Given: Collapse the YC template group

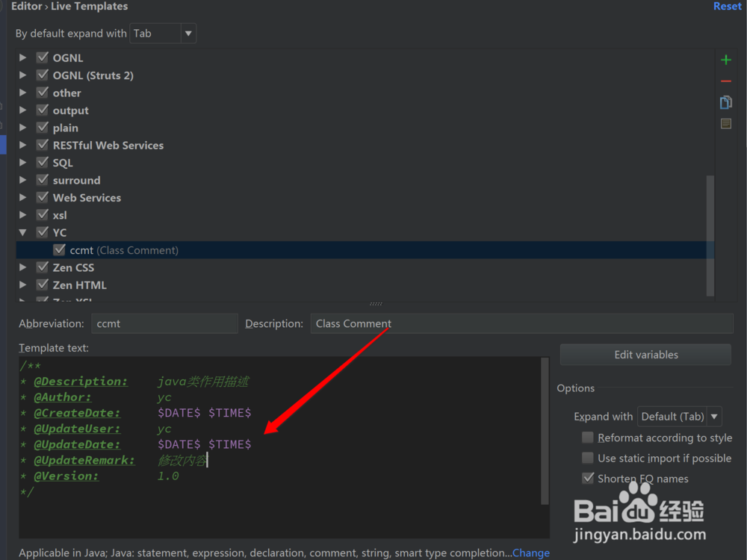Looking at the screenshot, I should 22,232.
